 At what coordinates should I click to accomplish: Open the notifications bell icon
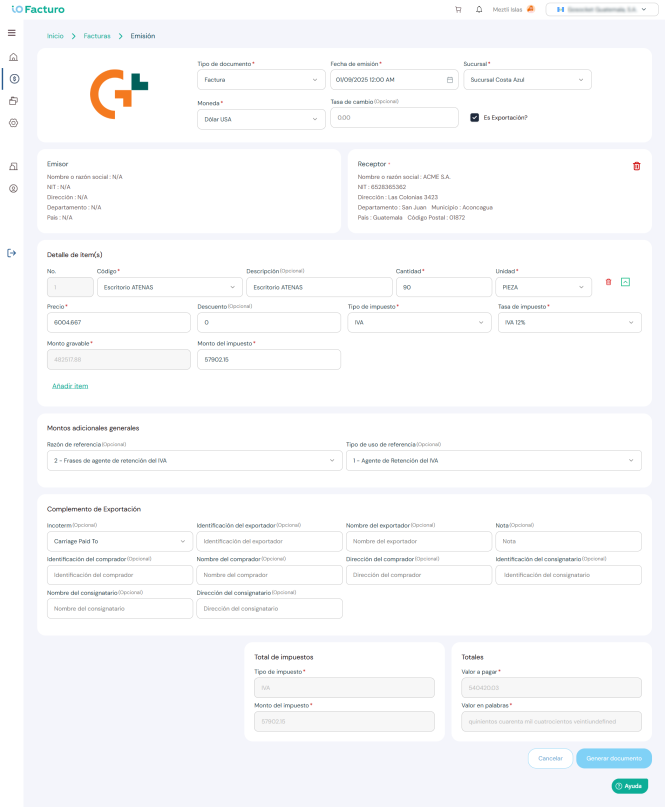[x=479, y=9]
